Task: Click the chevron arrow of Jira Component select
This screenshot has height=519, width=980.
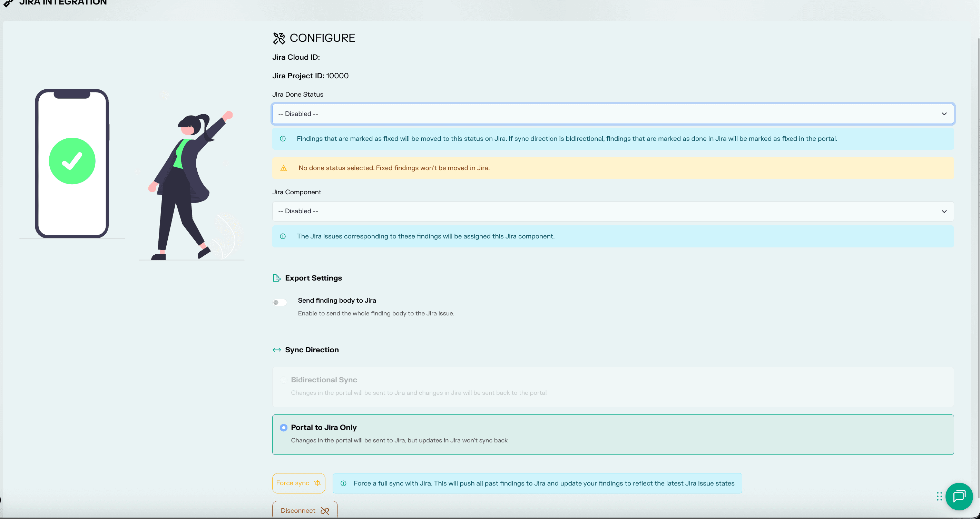Action: (944, 211)
